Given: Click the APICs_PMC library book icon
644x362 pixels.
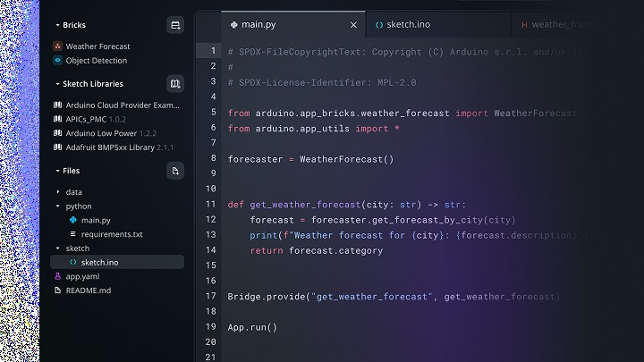Looking at the screenshot, I should (57, 119).
